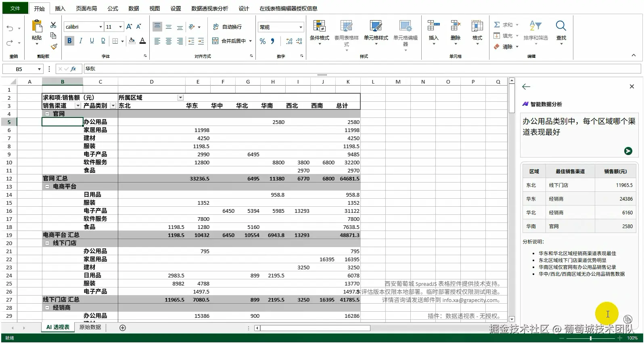Click the 自动换行 wrap text button
The width and height of the screenshot is (644, 344).
coord(227,27)
